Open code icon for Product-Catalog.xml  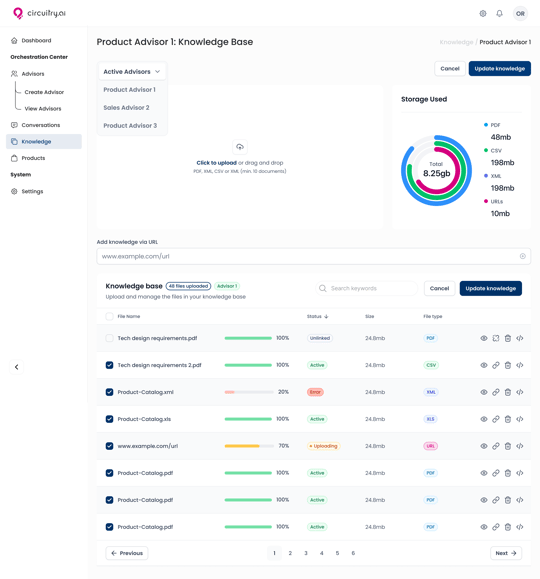pos(520,392)
